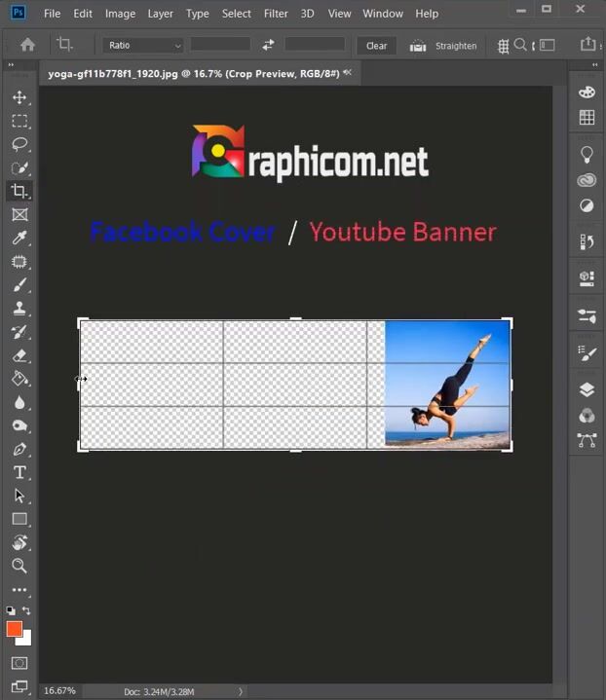This screenshot has width=606, height=700.
Task: Select the Rectangle shape tool
Action: (19, 519)
